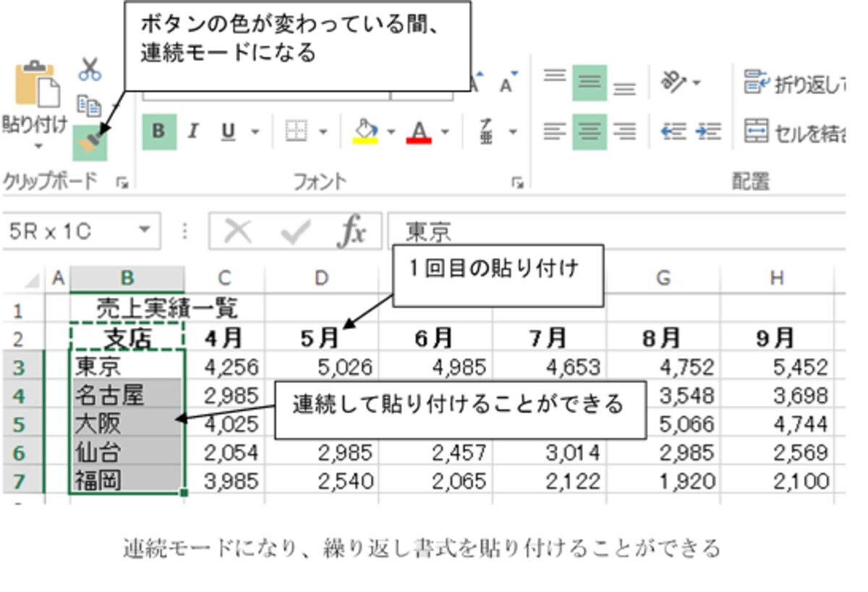Click the 5月 header cell
The image size is (868, 592).
point(321,338)
